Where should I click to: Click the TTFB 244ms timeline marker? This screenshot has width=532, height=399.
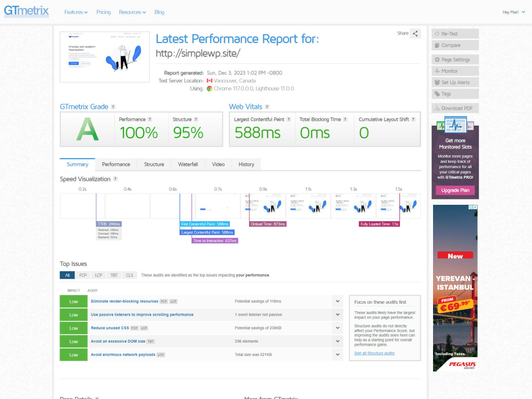pyautogui.click(x=109, y=224)
